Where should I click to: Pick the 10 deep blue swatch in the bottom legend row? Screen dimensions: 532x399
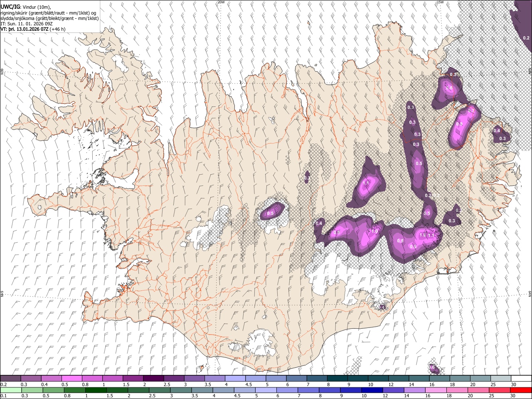pyautogui.click(x=372, y=390)
